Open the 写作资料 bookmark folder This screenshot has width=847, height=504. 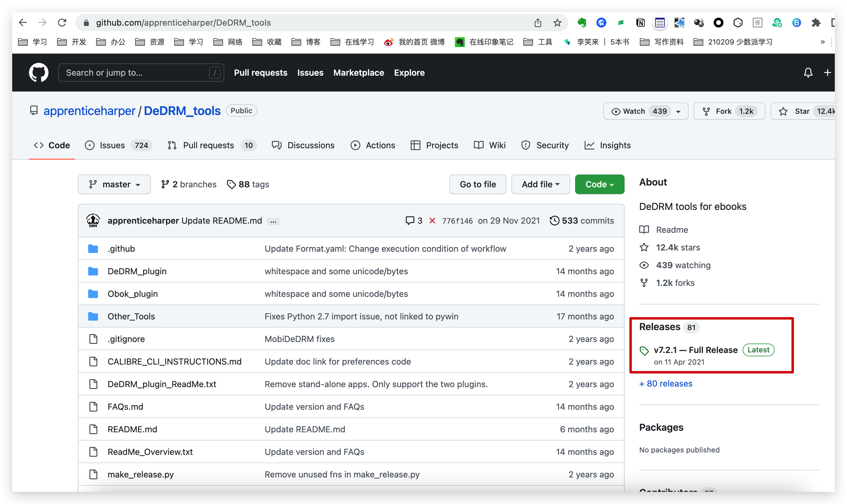point(661,42)
